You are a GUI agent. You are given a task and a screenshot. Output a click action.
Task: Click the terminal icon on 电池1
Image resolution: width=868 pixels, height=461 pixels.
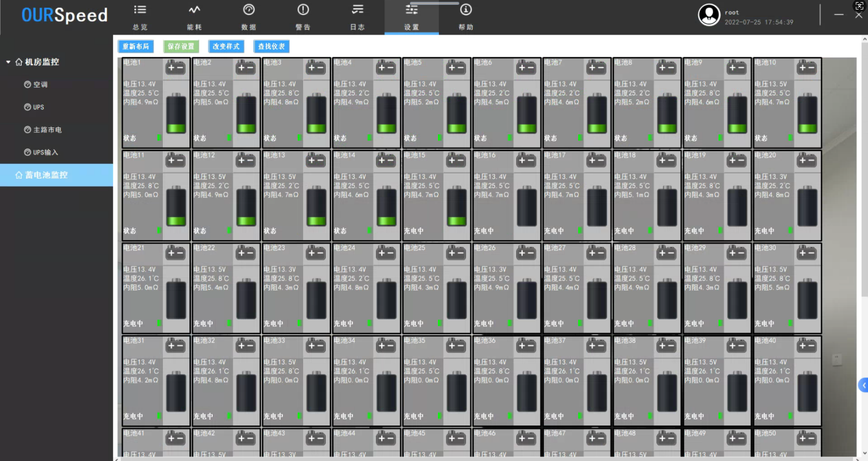tap(176, 68)
